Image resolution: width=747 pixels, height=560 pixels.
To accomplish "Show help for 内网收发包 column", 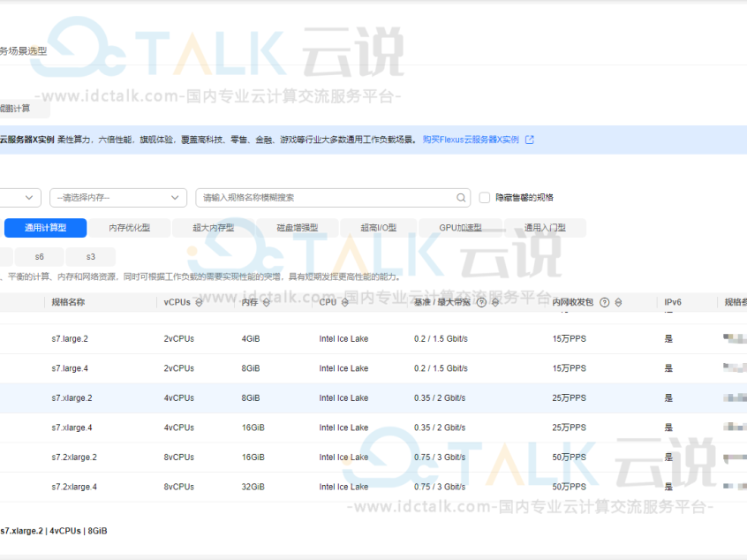I will (605, 303).
